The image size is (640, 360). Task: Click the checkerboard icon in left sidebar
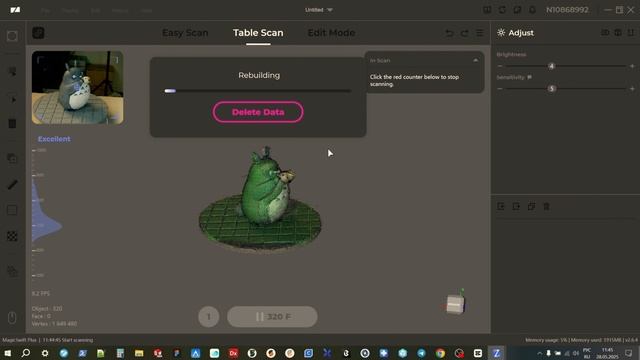pos(12,236)
